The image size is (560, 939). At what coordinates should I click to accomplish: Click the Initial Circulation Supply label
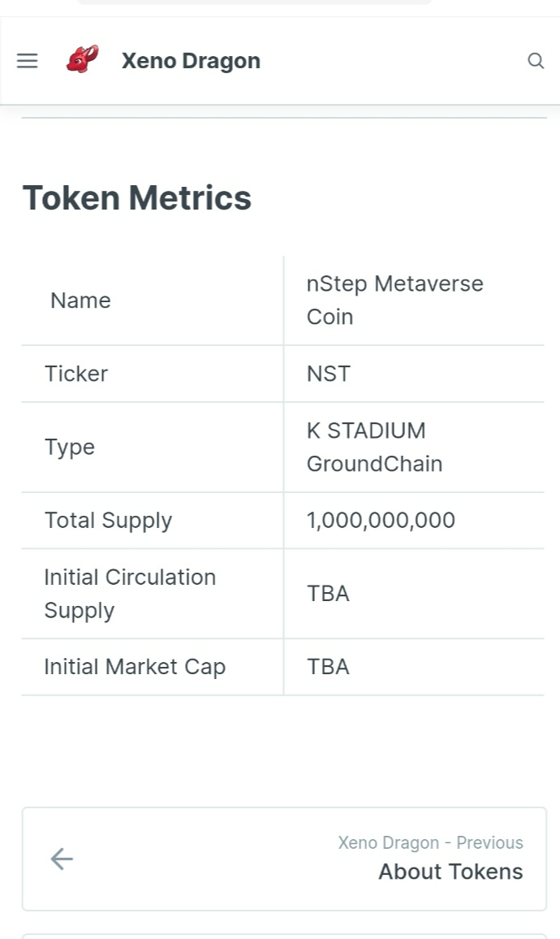point(130,594)
